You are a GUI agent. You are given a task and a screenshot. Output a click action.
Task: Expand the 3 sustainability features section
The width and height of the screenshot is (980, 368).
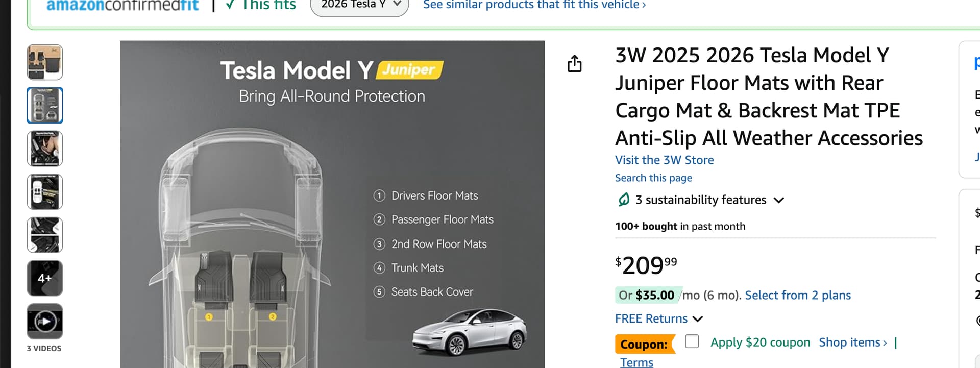pos(709,200)
